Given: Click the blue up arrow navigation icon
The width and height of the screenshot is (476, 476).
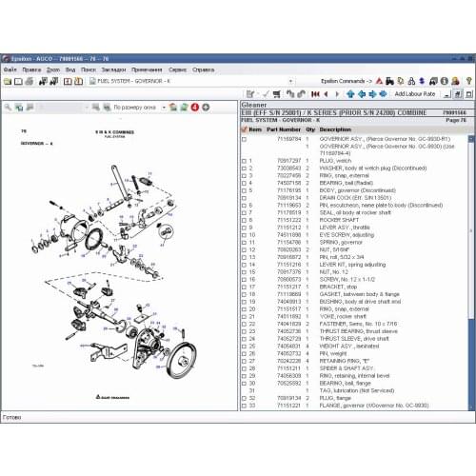Looking at the screenshot, I should [x=350, y=94].
